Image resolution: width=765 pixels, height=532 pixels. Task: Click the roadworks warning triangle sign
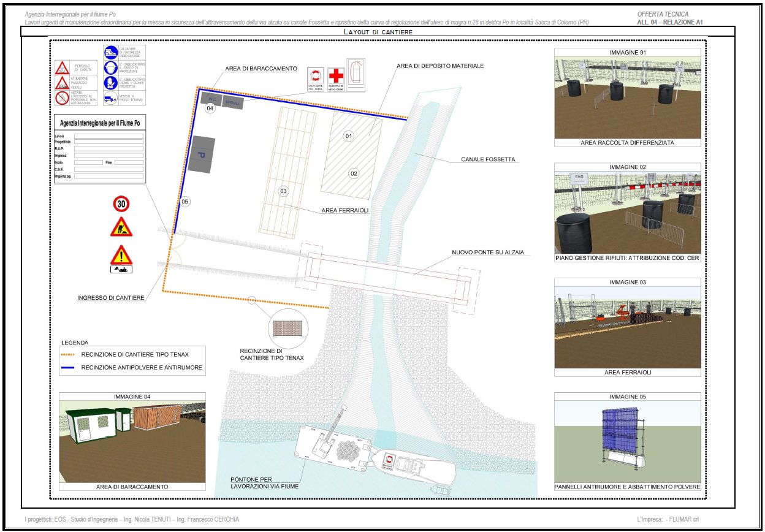tap(121, 228)
